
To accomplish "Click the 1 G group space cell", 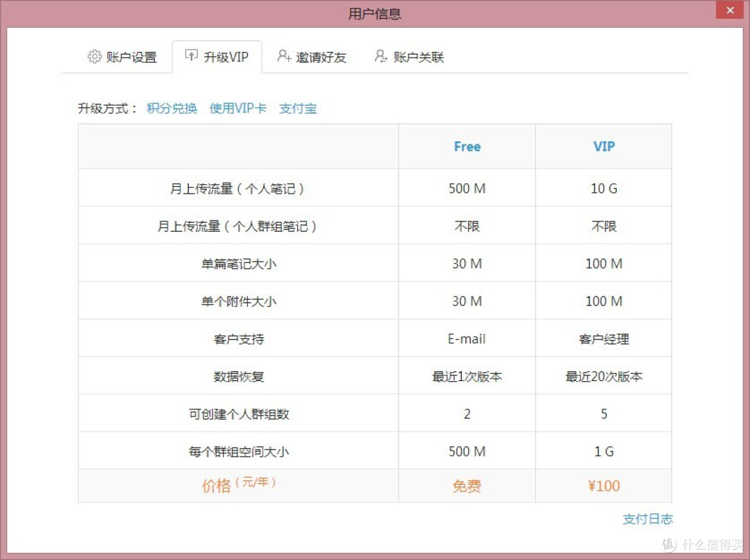I will (x=604, y=452).
